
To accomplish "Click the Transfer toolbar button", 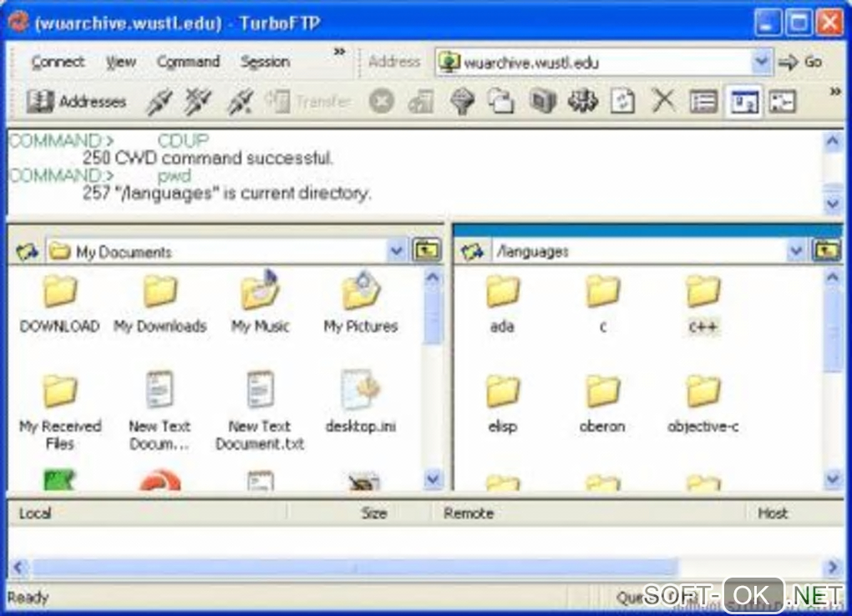I will pyautogui.click(x=308, y=102).
